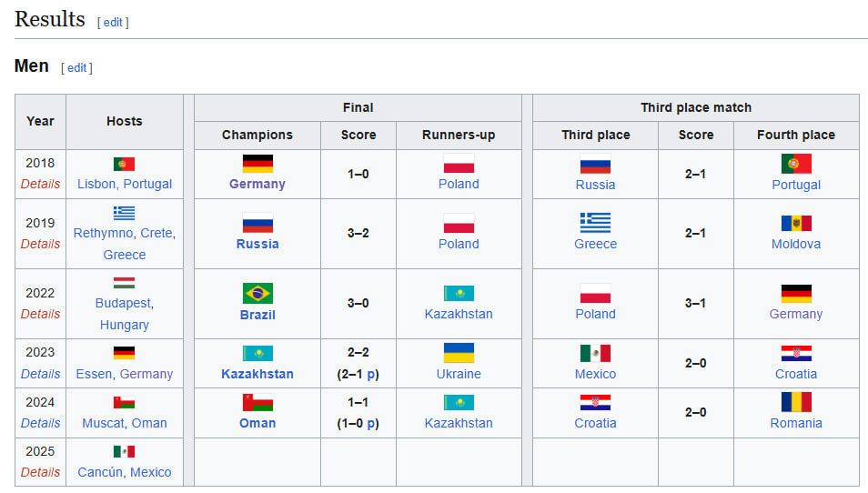Click the Mexico flag in Third place column

(x=595, y=353)
